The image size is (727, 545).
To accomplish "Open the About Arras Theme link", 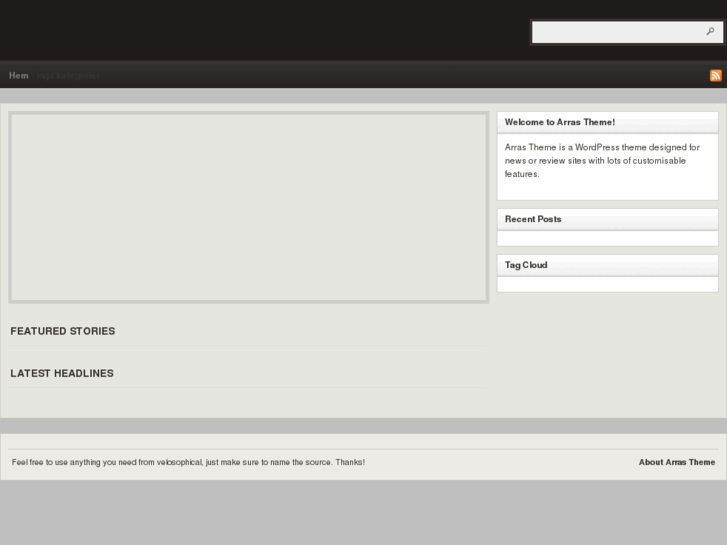I will tap(676, 462).
